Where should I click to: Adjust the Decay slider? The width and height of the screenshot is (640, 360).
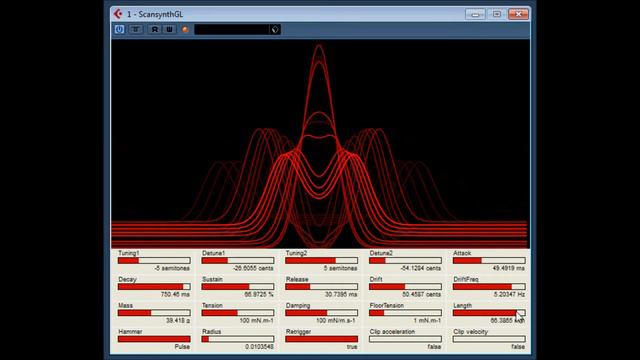154,287
